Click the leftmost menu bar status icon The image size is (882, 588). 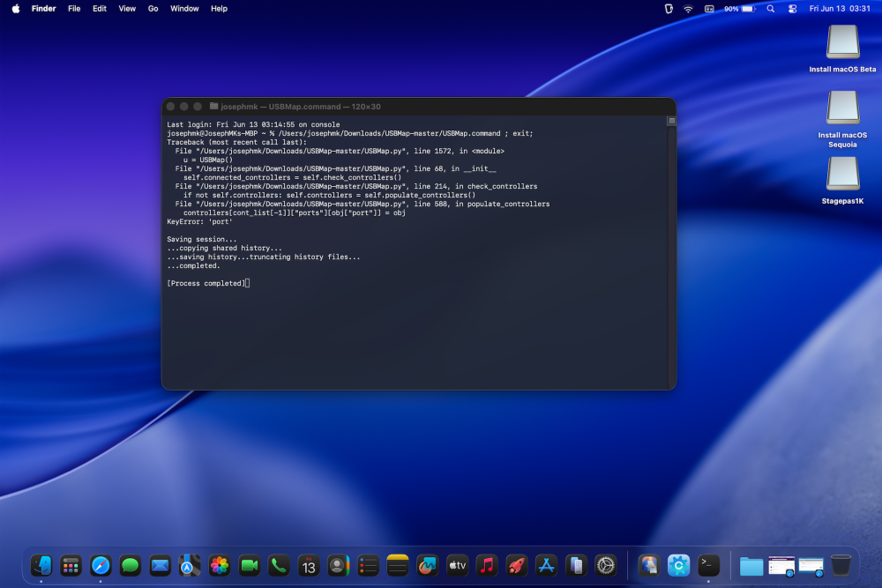pyautogui.click(x=669, y=9)
